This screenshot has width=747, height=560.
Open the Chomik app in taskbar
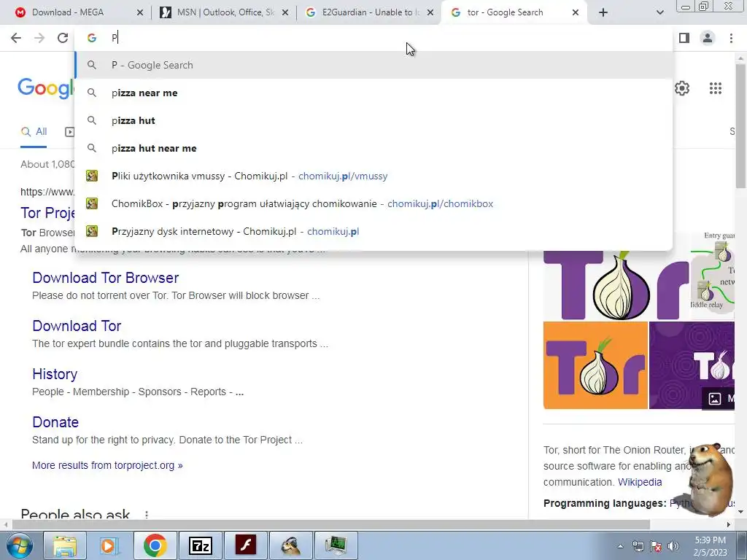(290, 545)
